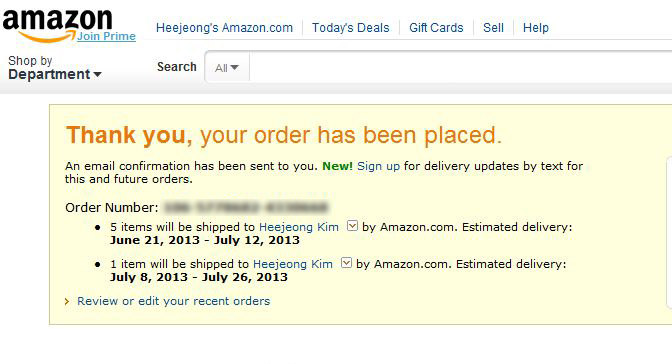Screen dimensions: 672x364
Task: Open Heejeong Kim address for 5-item shipment
Action: 299,227
